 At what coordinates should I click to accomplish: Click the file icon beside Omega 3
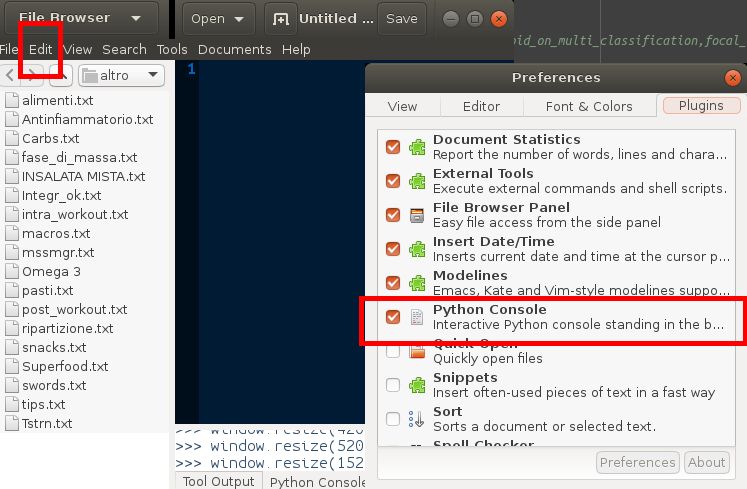(12, 271)
